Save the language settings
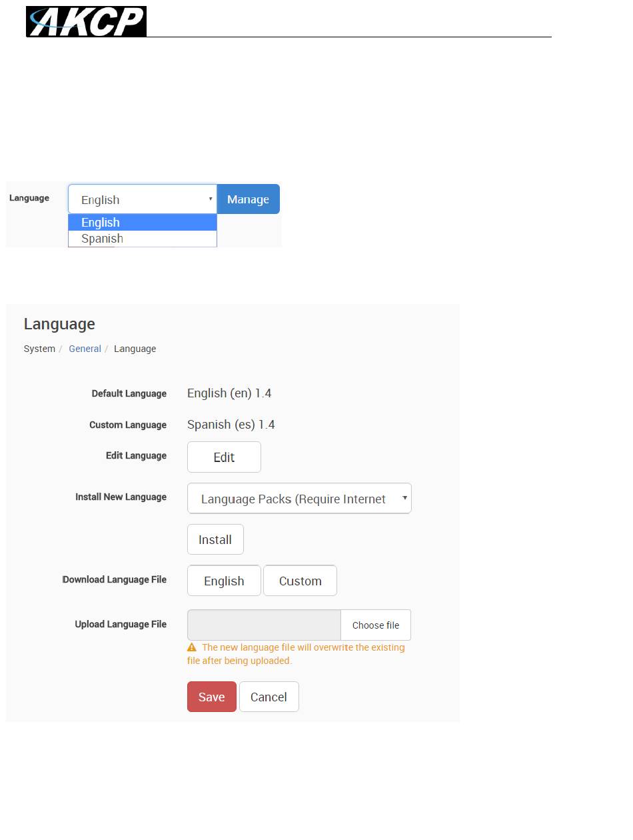 (x=212, y=697)
